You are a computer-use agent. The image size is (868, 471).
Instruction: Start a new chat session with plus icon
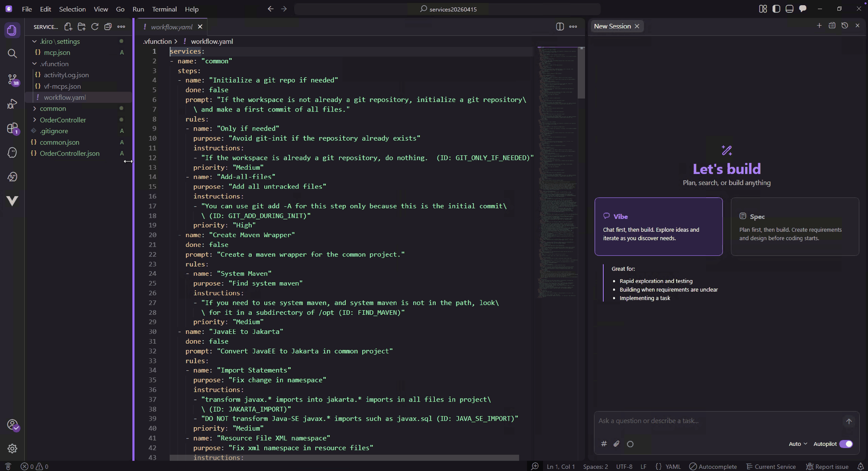(x=819, y=26)
